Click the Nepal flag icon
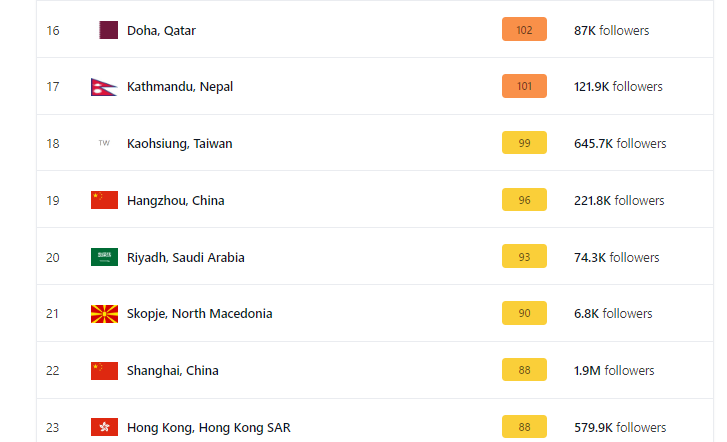 pos(104,87)
